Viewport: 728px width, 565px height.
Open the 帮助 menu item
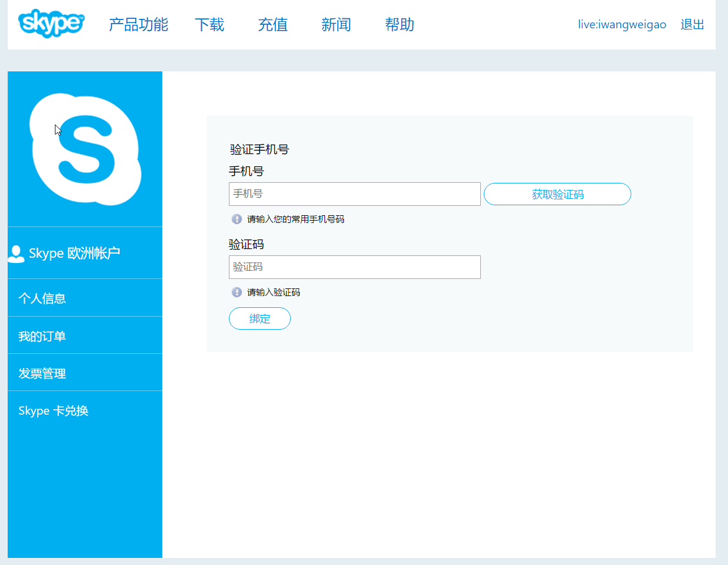pyautogui.click(x=399, y=25)
